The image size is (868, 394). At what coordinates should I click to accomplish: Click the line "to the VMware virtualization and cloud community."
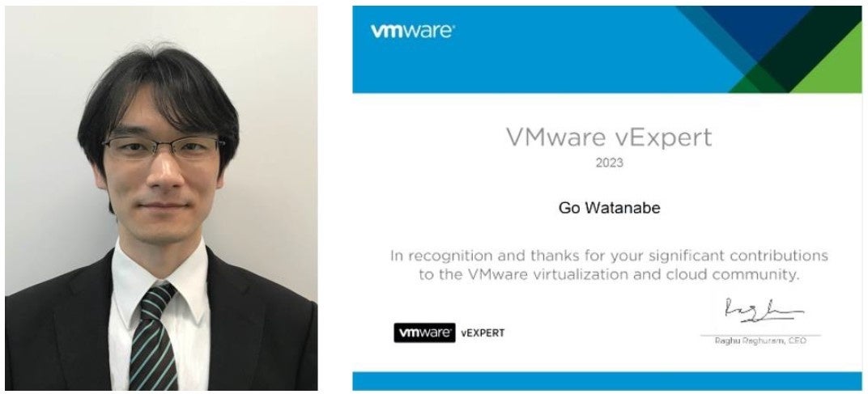click(x=609, y=274)
